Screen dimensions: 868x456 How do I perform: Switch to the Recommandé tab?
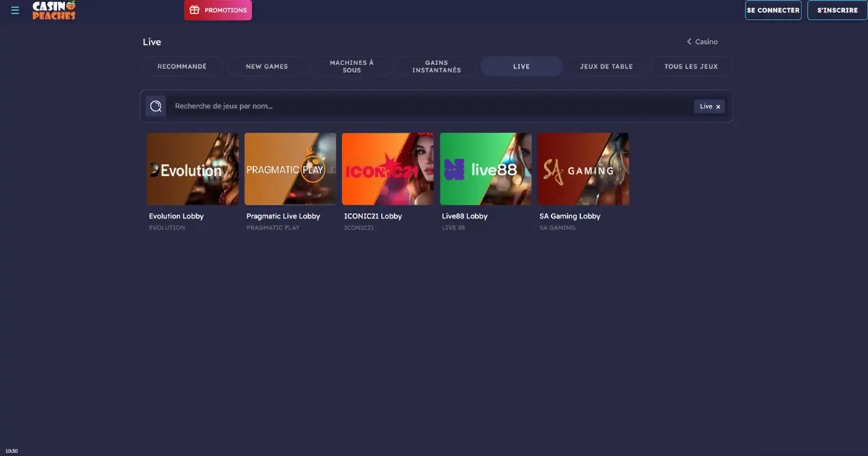[x=182, y=67]
